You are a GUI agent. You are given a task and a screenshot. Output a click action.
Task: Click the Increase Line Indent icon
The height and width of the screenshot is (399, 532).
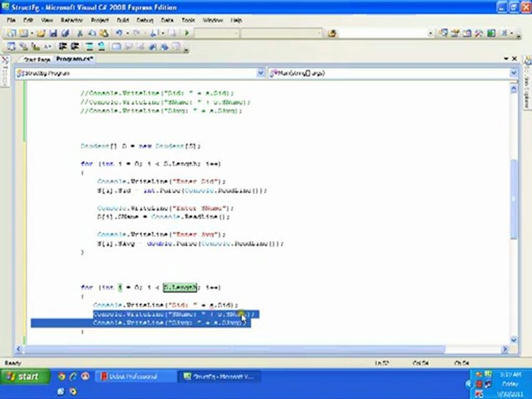(x=75, y=47)
